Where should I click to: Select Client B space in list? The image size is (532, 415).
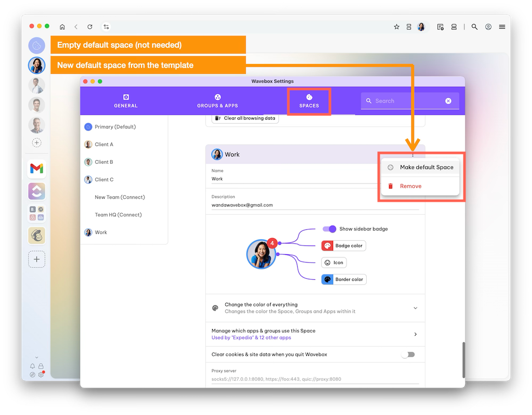click(x=125, y=162)
